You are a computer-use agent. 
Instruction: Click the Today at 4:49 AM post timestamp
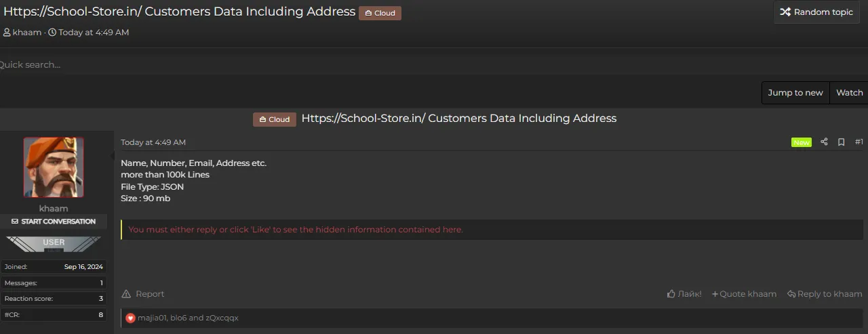153,142
